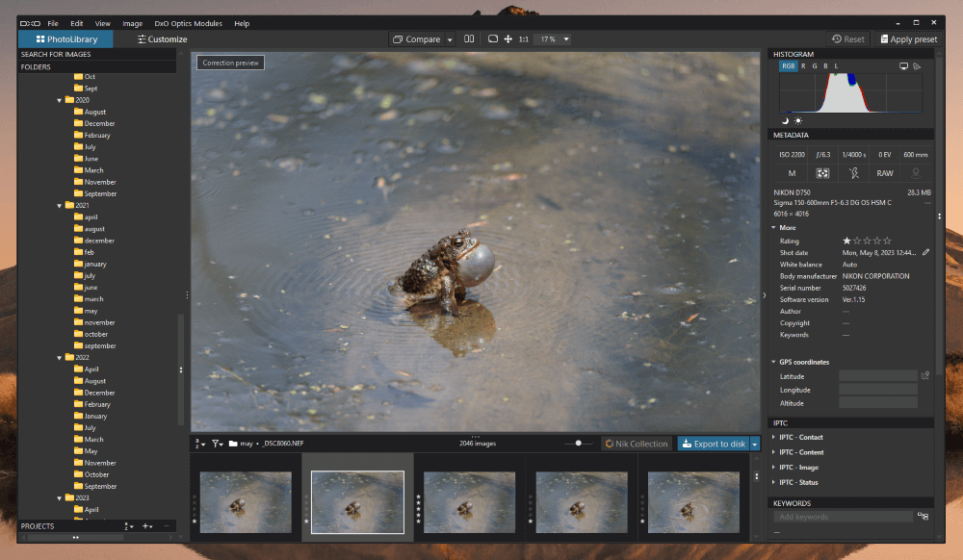
Task: Click the map icon next to Latitude
Action: [924, 375]
